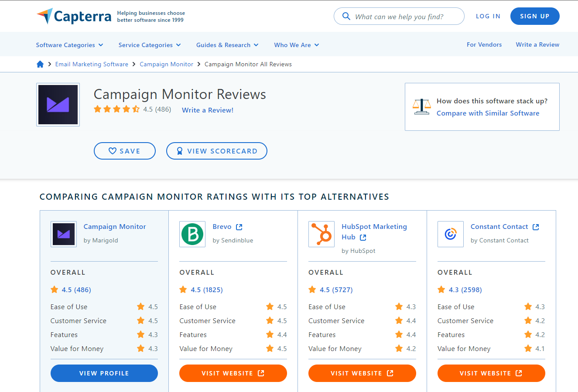Click star next to Constant Contact overall 4.3 (2598)
Image resolution: width=578 pixels, height=392 pixels.
pyautogui.click(x=441, y=290)
